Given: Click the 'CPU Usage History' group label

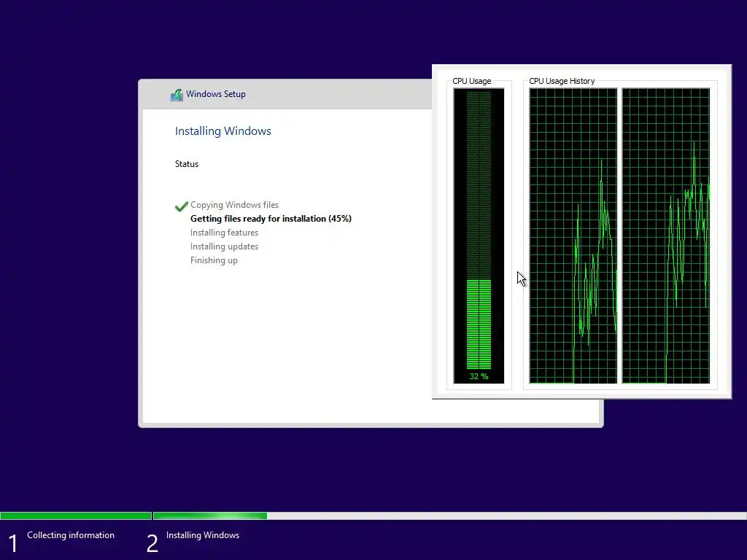Looking at the screenshot, I should [x=562, y=81].
